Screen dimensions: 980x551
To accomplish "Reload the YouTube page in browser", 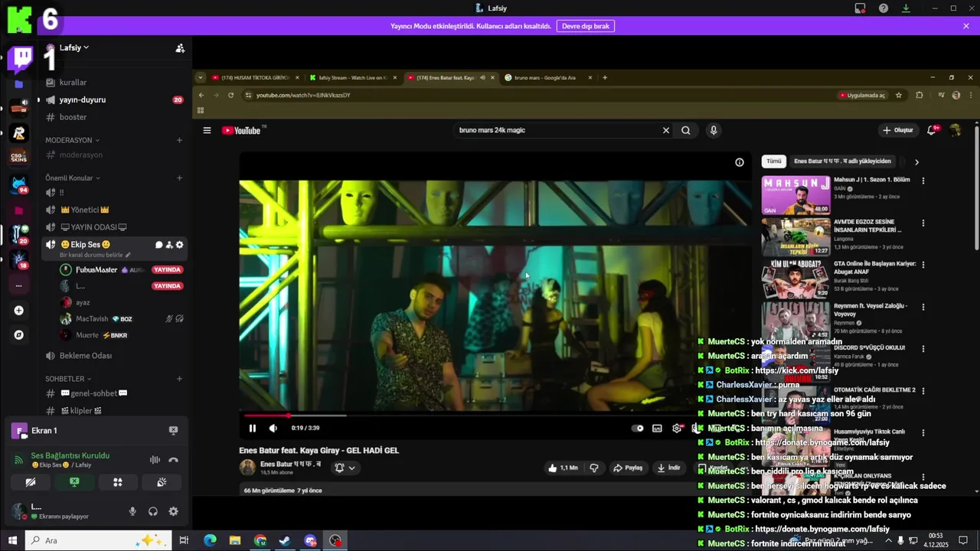I will tap(230, 95).
